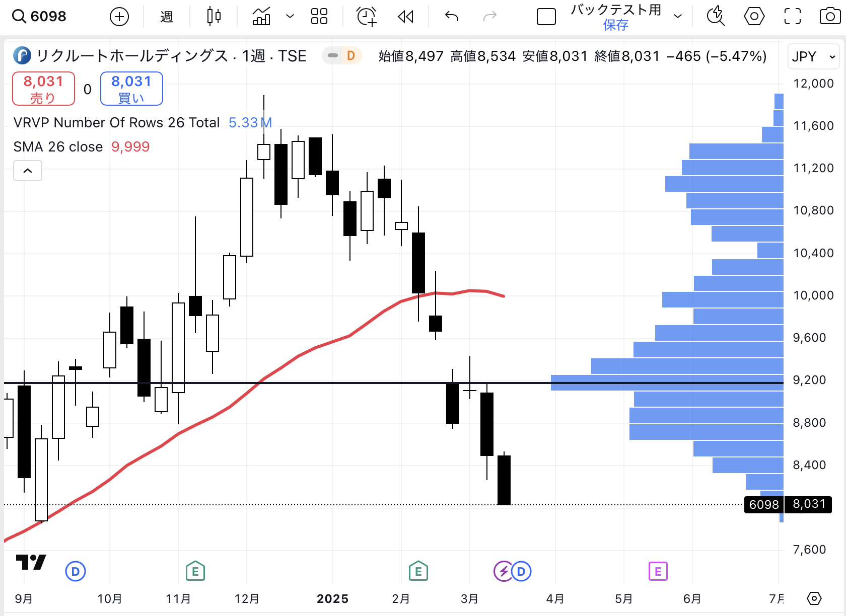Open the March lightning event marker

503,571
